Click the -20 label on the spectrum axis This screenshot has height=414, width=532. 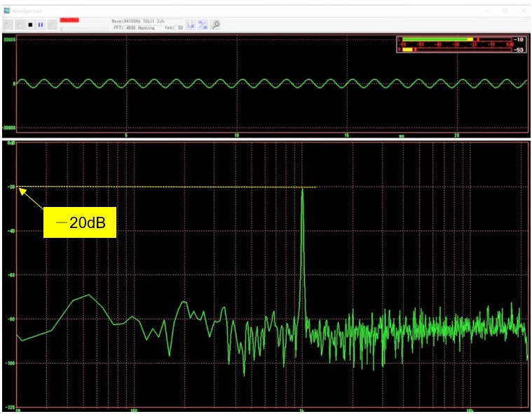[x=11, y=187]
